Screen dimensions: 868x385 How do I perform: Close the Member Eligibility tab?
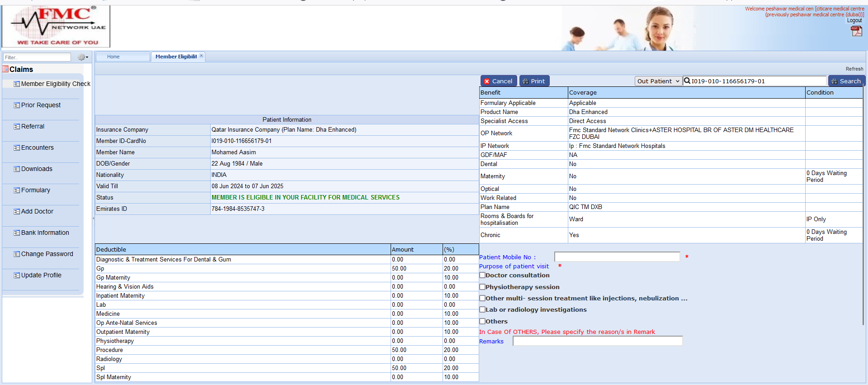click(202, 56)
